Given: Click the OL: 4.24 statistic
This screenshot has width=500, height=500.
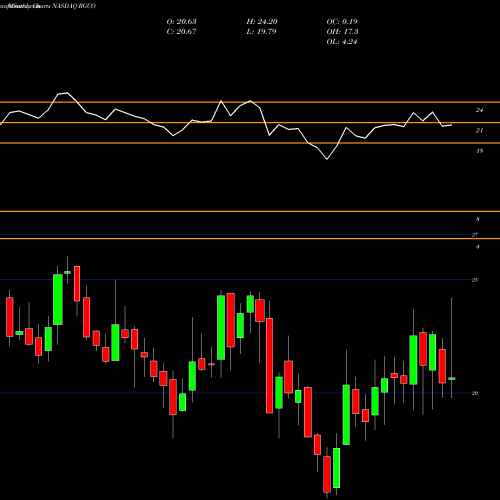Looking at the screenshot, I should pos(342,42).
